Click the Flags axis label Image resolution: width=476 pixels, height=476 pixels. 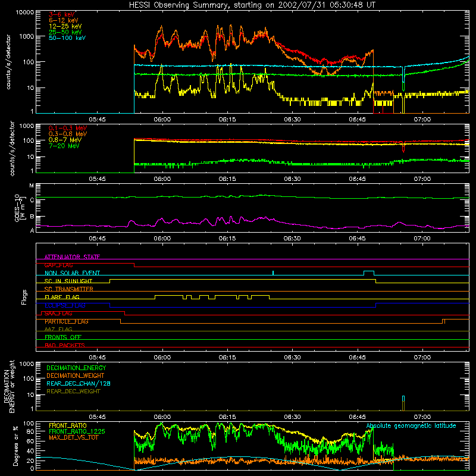pos(24,297)
